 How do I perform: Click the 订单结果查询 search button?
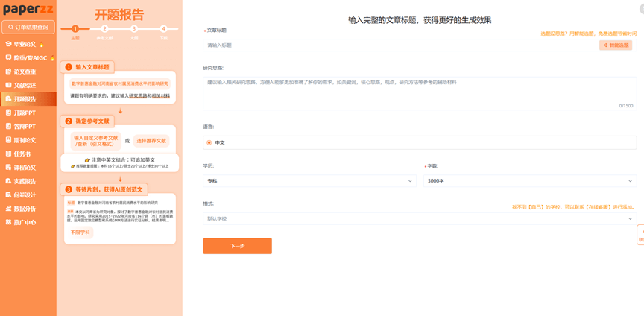pyautogui.click(x=28, y=27)
